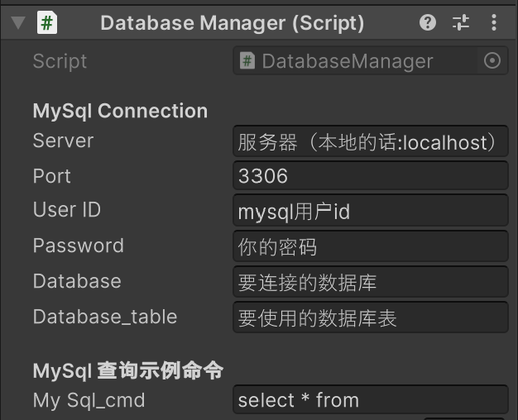
Task: Click the User ID input field
Action: [x=371, y=211]
